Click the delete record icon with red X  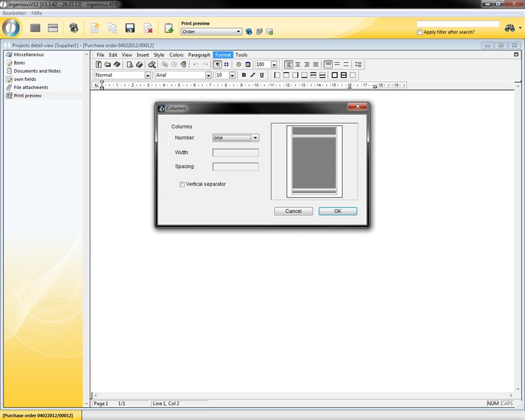coord(148,28)
